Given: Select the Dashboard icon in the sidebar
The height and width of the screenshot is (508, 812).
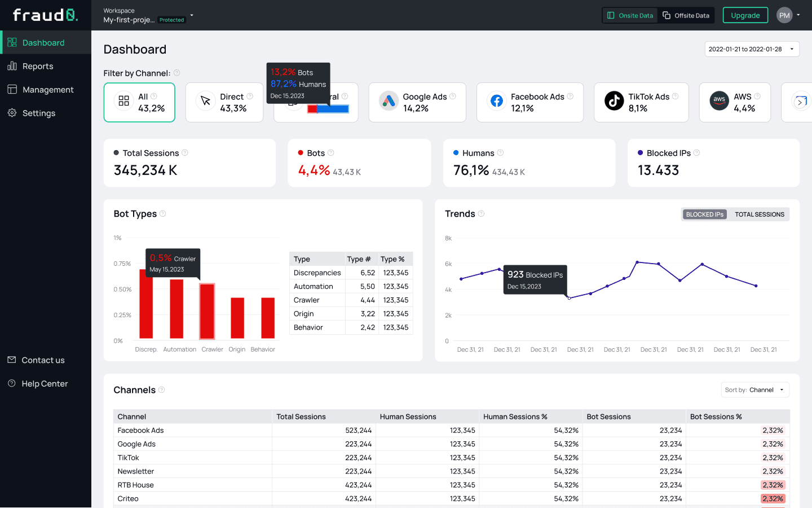Looking at the screenshot, I should [x=11, y=42].
